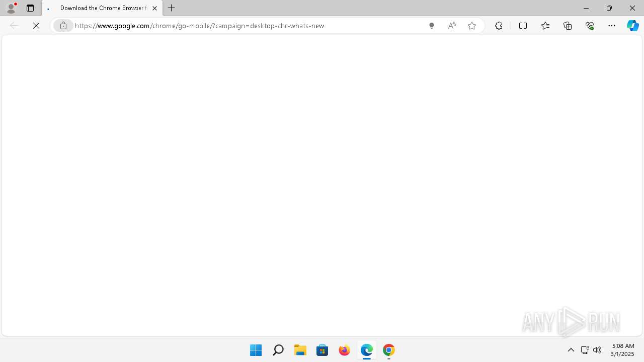View site information lock icon
Image resolution: width=644 pixels, height=362 pixels.
[63, 26]
